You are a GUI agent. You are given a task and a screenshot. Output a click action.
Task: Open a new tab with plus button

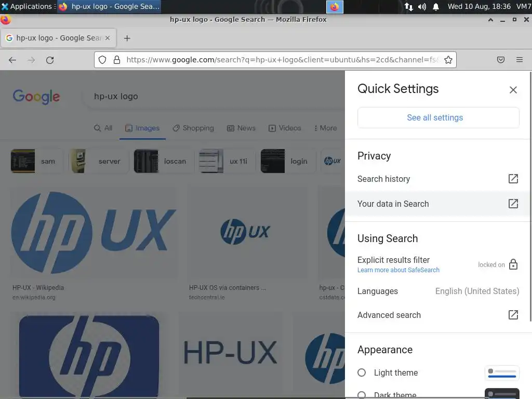127,38
